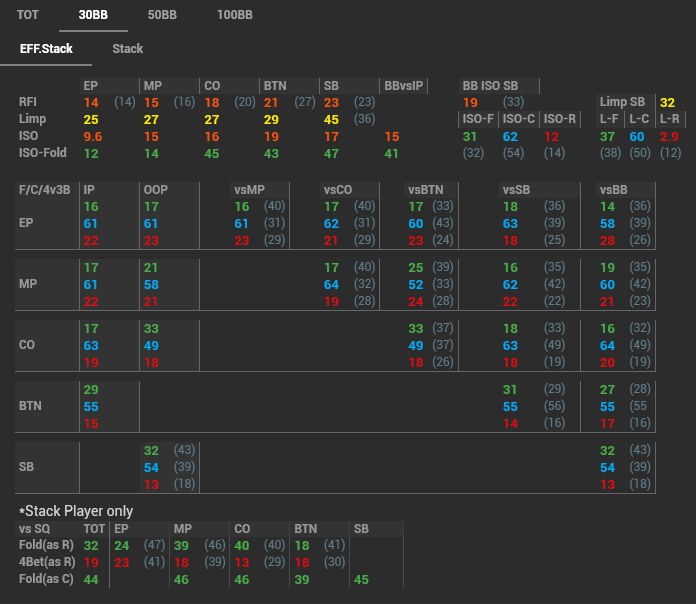Click the ISO-Fold row label

click(x=40, y=153)
